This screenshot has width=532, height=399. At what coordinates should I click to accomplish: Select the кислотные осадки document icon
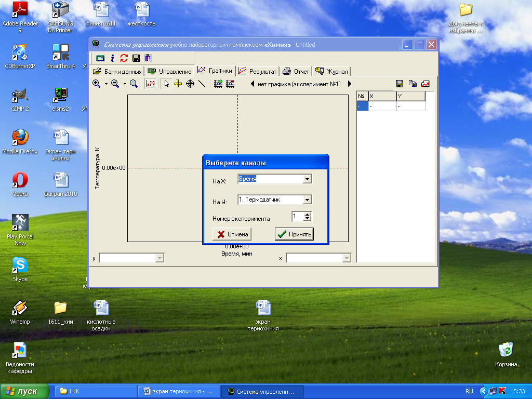101,315
